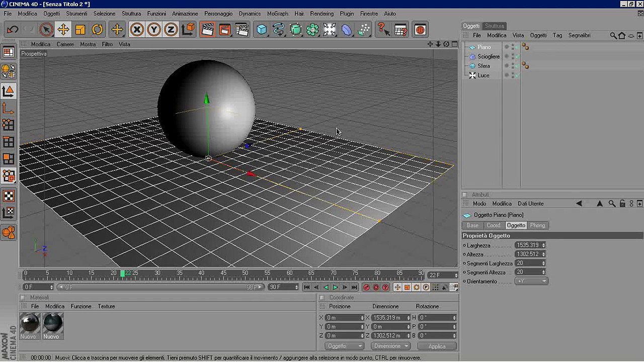
Task: Select the checkerboard Texture mode icon
Action: point(9,196)
